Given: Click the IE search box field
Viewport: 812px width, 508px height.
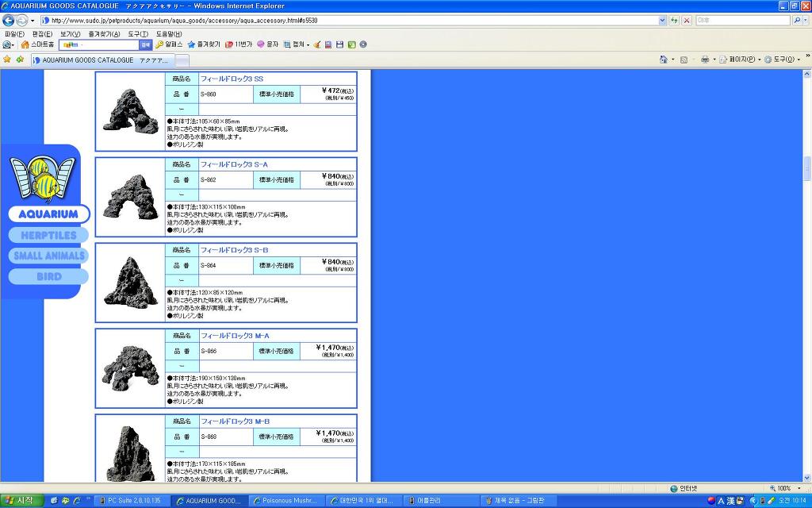Looking at the screenshot, I should (743, 20).
